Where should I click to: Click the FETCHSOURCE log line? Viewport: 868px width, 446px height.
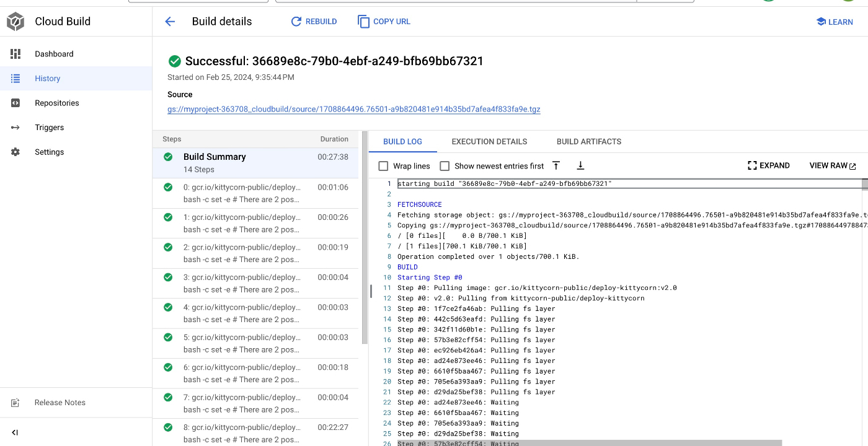point(420,204)
